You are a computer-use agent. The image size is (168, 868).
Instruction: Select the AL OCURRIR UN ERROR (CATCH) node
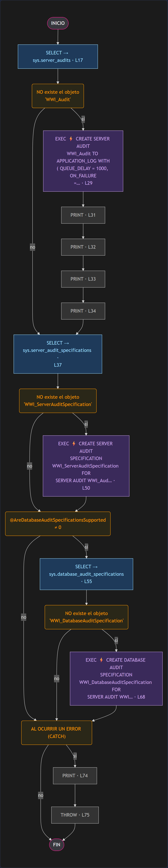[x=56, y=733]
